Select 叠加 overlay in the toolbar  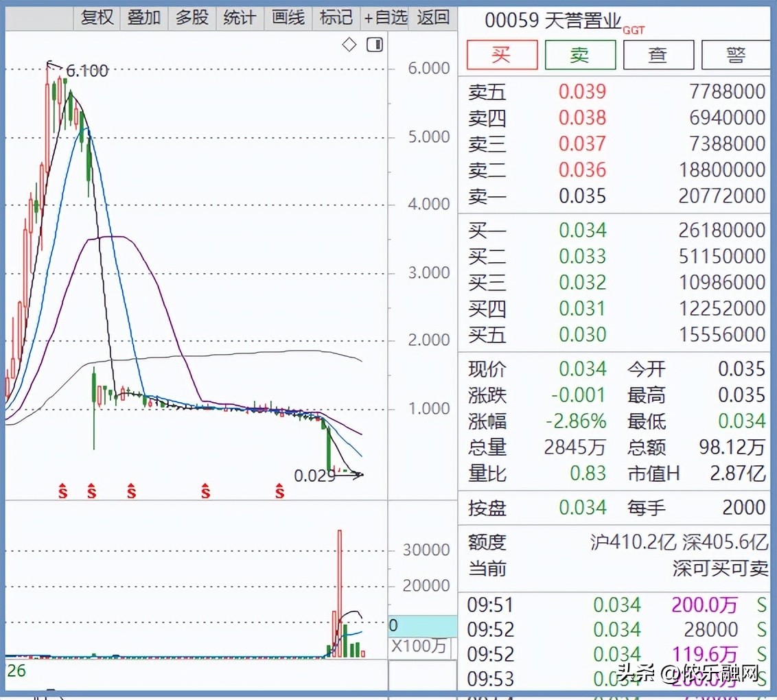click(144, 17)
